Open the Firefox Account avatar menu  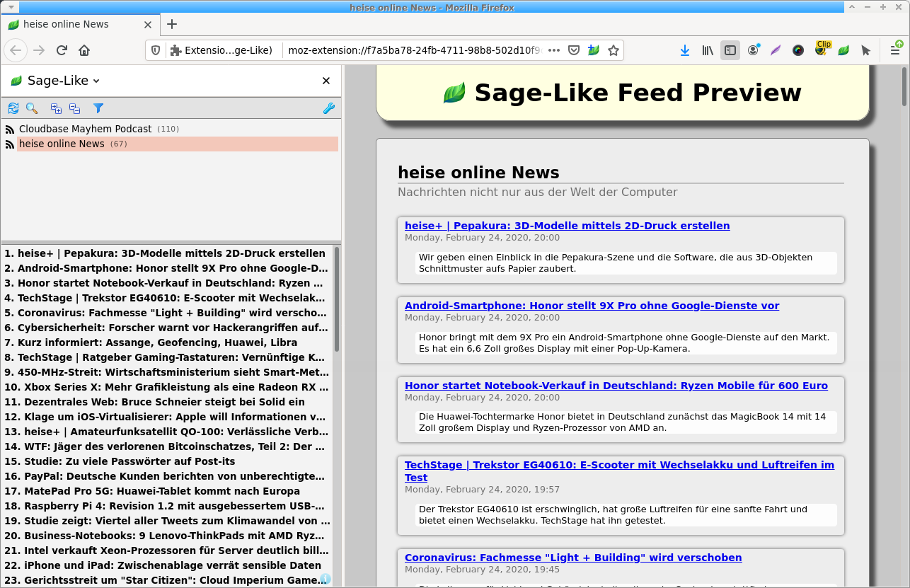coord(753,50)
